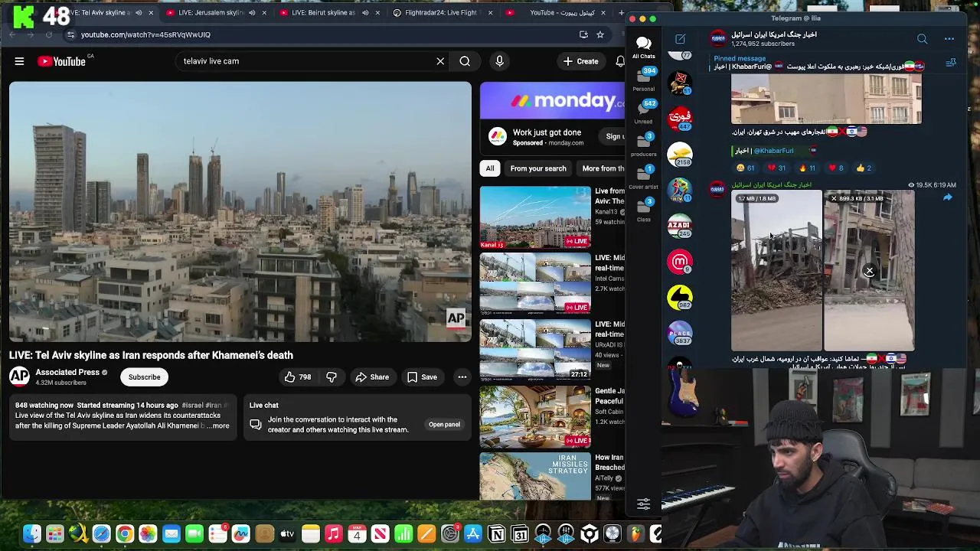The height and width of the screenshot is (551, 980).
Task: Open the All Chats folder in Telegram
Action: pyautogui.click(x=643, y=47)
